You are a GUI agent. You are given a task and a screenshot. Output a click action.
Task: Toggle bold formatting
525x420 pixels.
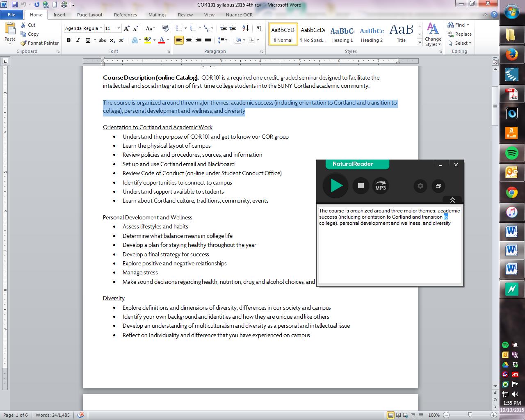68,40
